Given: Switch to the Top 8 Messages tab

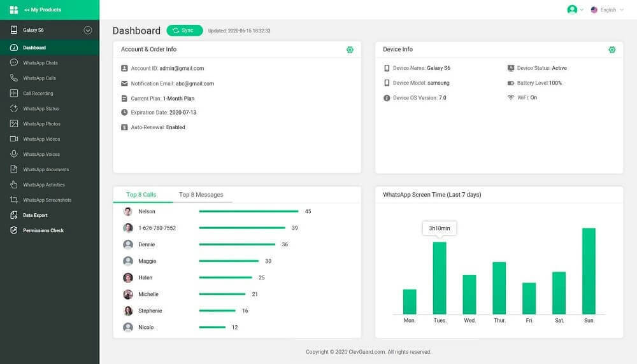Looking at the screenshot, I should pos(201,195).
